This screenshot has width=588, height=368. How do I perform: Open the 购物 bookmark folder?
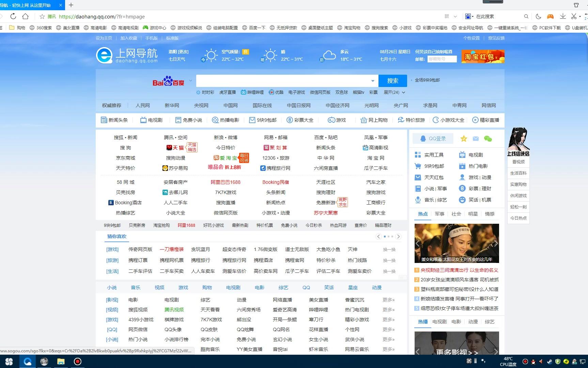pyautogui.click(x=17, y=28)
